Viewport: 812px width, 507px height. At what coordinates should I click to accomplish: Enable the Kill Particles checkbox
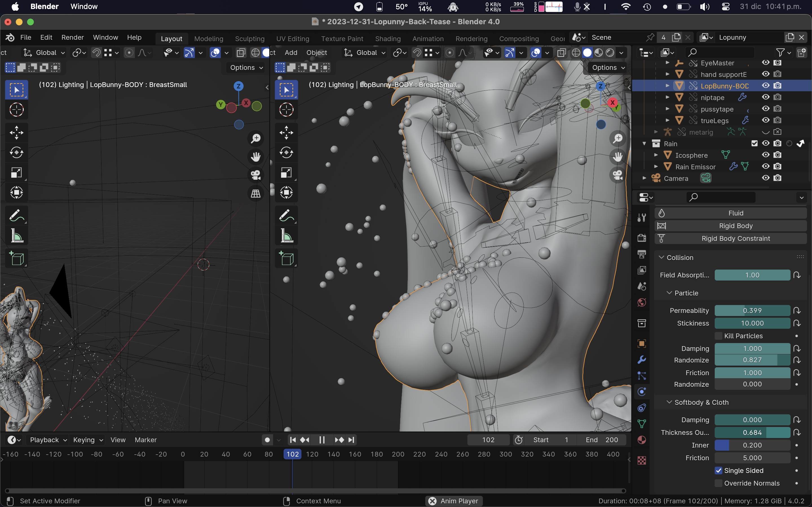[x=718, y=336]
